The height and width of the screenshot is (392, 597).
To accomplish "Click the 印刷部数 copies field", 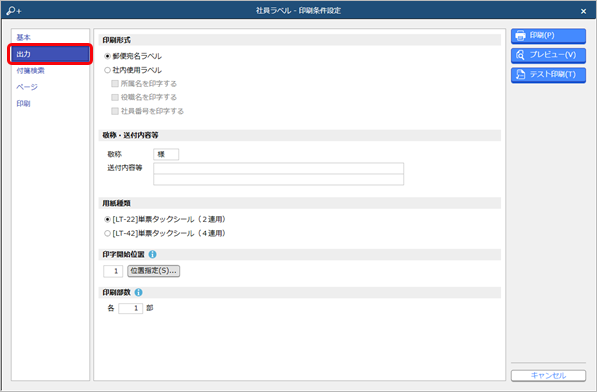I will click(x=131, y=308).
